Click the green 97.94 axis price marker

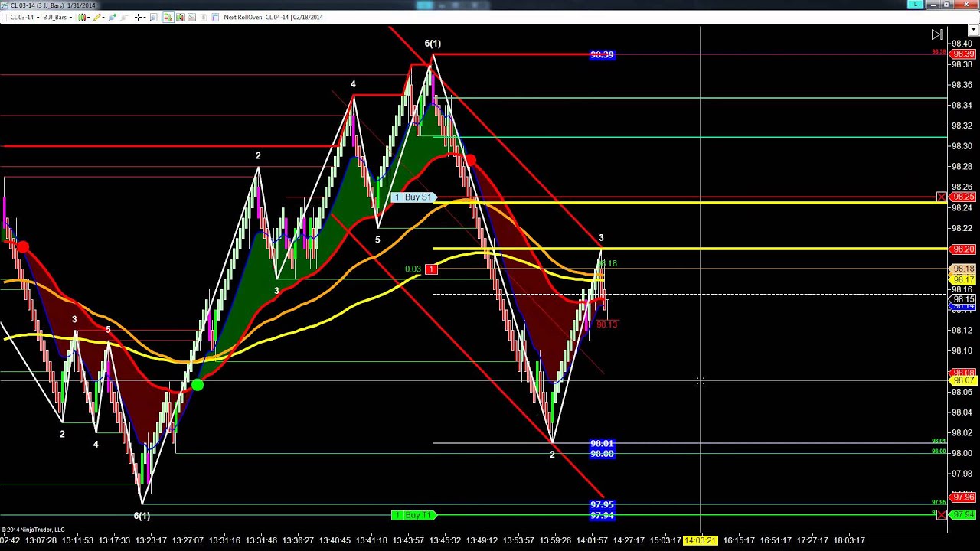[962, 515]
